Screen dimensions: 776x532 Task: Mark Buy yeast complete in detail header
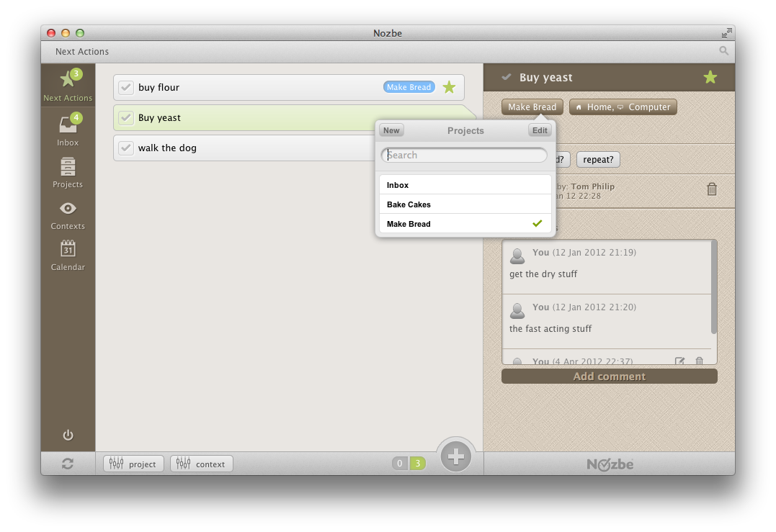pos(507,77)
